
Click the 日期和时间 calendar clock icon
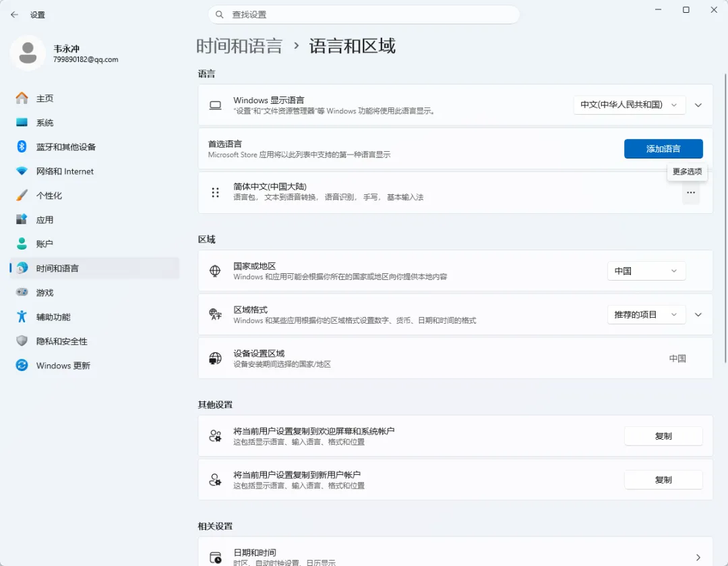pyautogui.click(x=215, y=557)
